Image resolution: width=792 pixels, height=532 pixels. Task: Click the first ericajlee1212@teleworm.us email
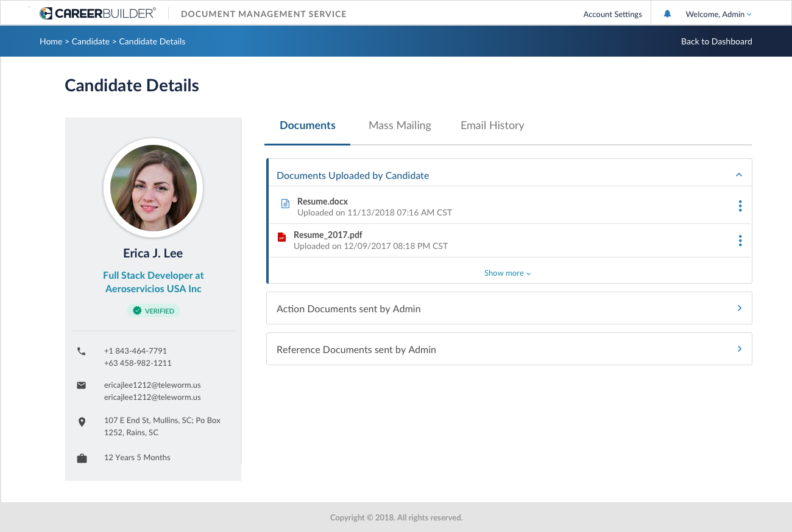pyautogui.click(x=152, y=385)
